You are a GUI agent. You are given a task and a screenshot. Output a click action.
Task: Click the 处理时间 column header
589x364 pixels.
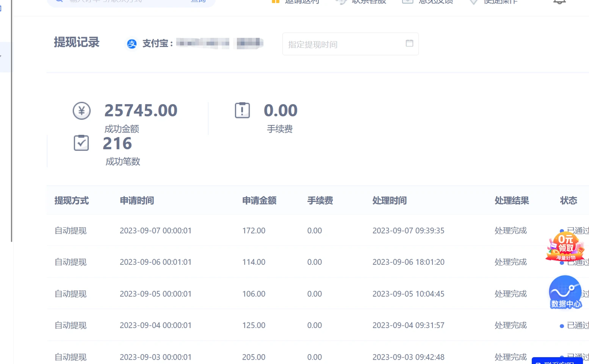click(x=389, y=201)
